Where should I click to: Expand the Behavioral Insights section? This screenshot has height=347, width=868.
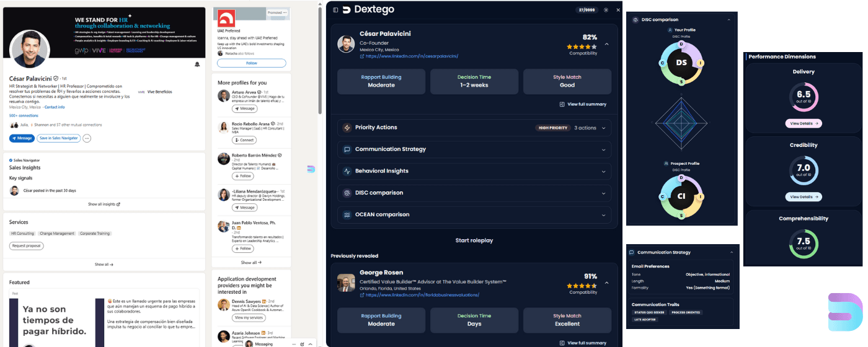pyautogui.click(x=474, y=171)
